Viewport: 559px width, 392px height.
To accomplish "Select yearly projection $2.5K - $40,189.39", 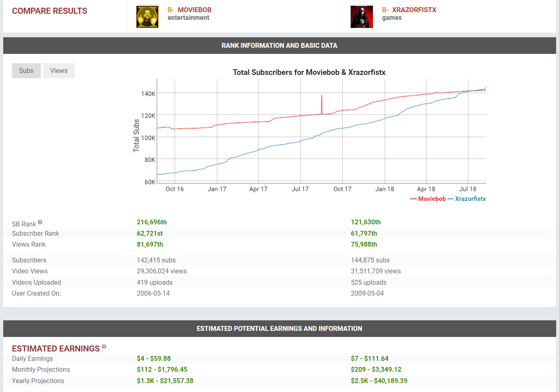I will click(x=379, y=381).
